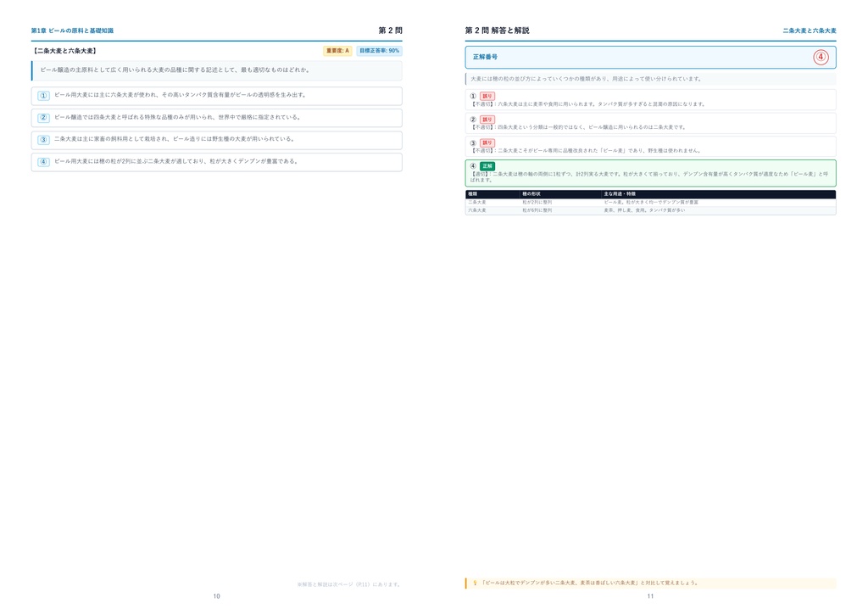
Task: Click the 重要度: A badge
Action: [337, 51]
